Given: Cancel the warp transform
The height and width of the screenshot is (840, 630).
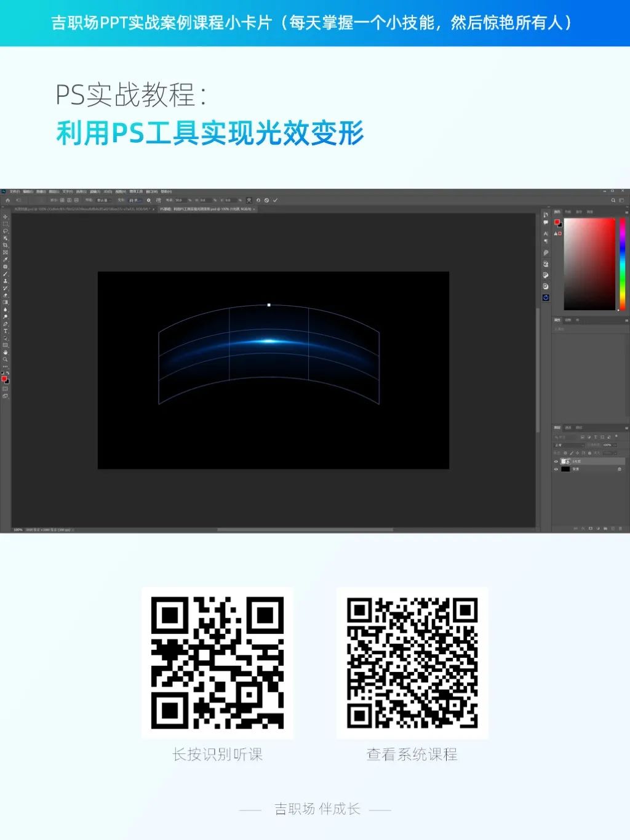Looking at the screenshot, I should point(266,201).
